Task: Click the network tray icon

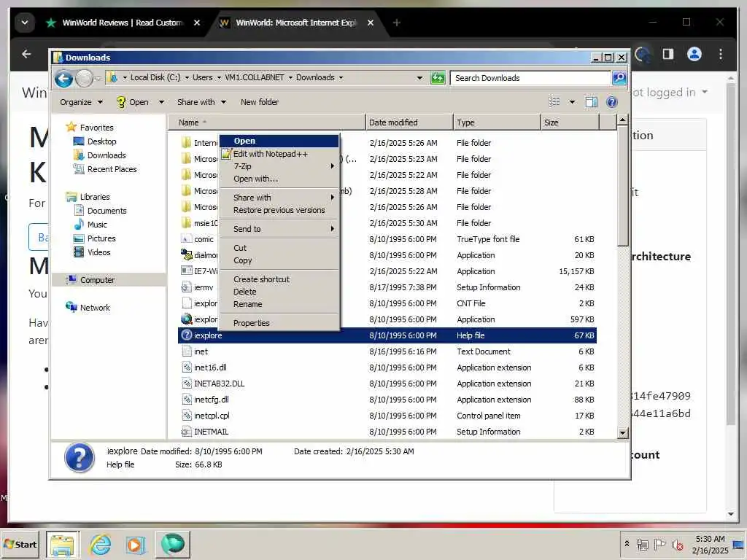Action: 643,544
